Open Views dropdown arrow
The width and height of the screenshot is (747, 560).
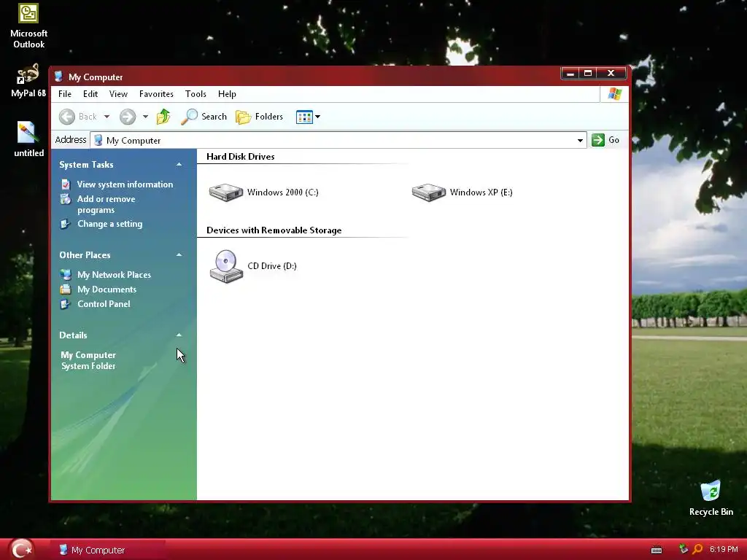point(318,117)
